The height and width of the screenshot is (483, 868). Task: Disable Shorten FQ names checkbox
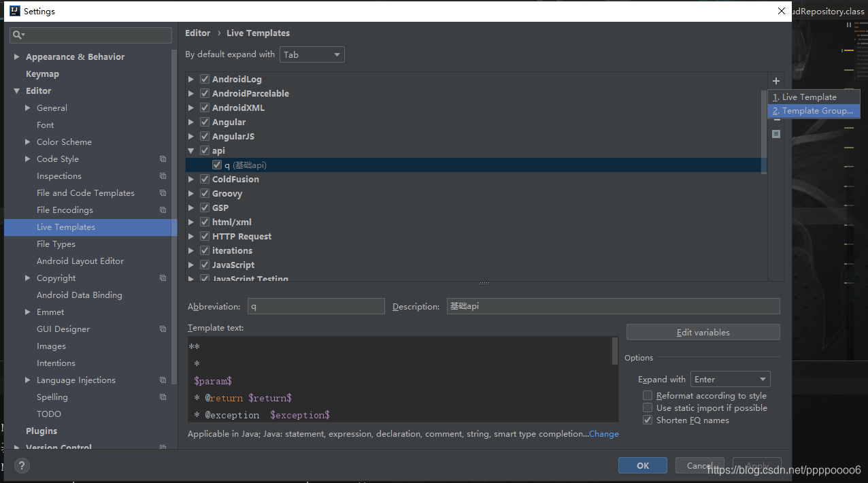click(x=648, y=420)
